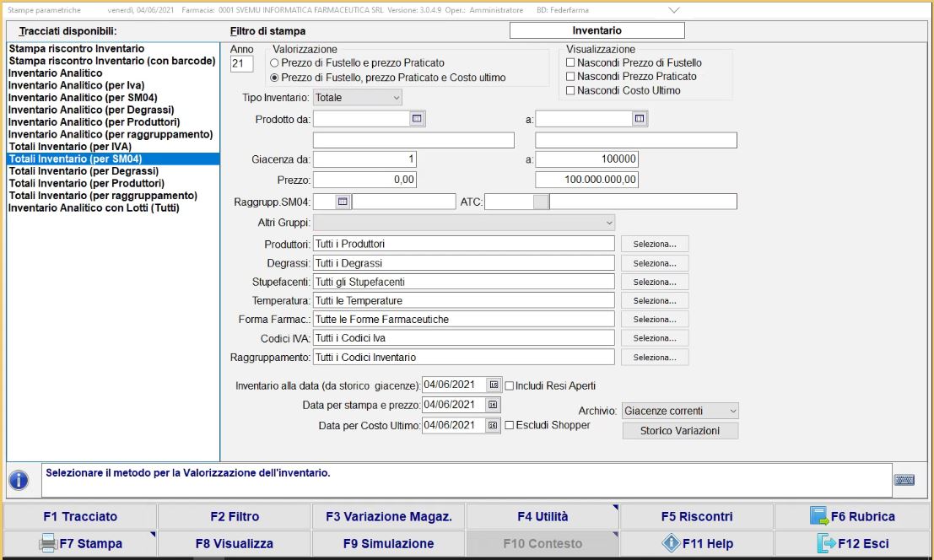Open the lookup icon for the Prodotto 'a' field
Screen dimensions: 934x560
pos(640,119)
